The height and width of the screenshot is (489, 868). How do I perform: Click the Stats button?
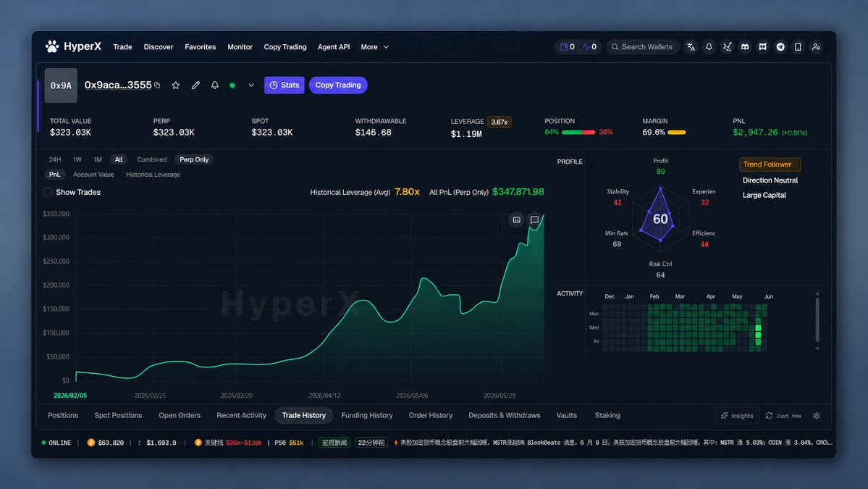pyautogui.click(x=284, y=85)
